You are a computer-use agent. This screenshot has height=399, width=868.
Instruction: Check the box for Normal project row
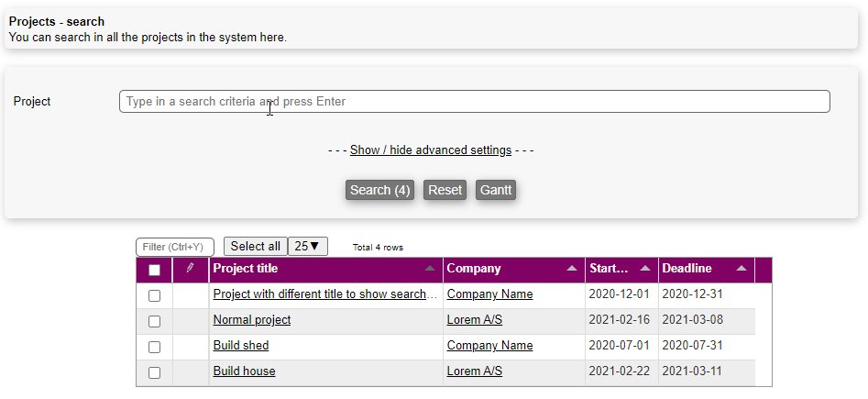click(x=154, y=321)
